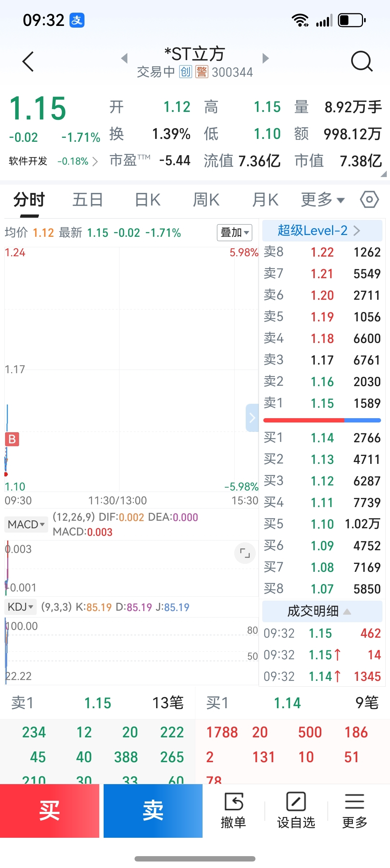Image resolution: width=390 pixels, height=868 pixels.
Task: Expand the 更多 chart period dropdown
Action: [x=322, y=200]
